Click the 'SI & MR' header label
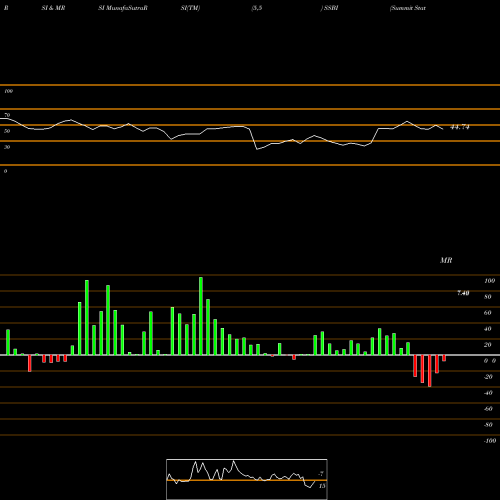This screenshot has height=500, width=500. pyautogui.click(x=53, y=8)
